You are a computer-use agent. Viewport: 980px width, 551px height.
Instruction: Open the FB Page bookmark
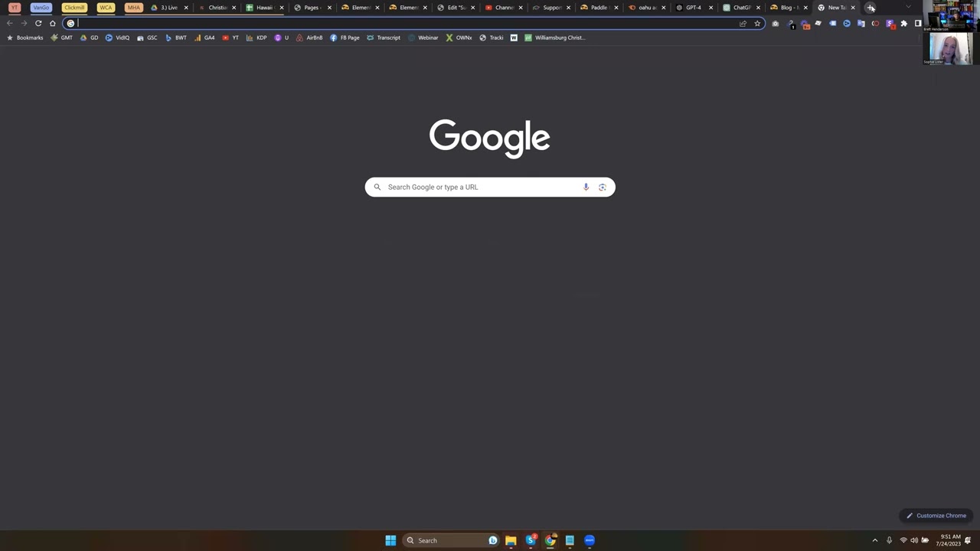point(345,37)
